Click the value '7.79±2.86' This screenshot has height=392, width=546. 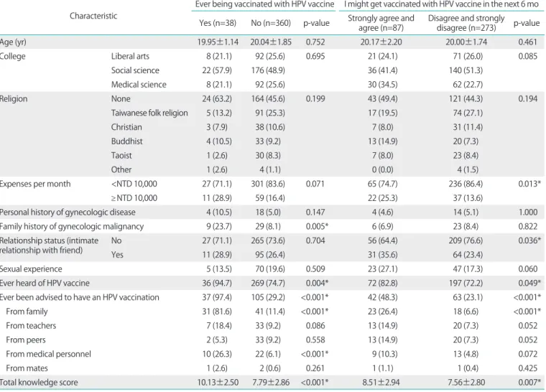coord(271,383)
